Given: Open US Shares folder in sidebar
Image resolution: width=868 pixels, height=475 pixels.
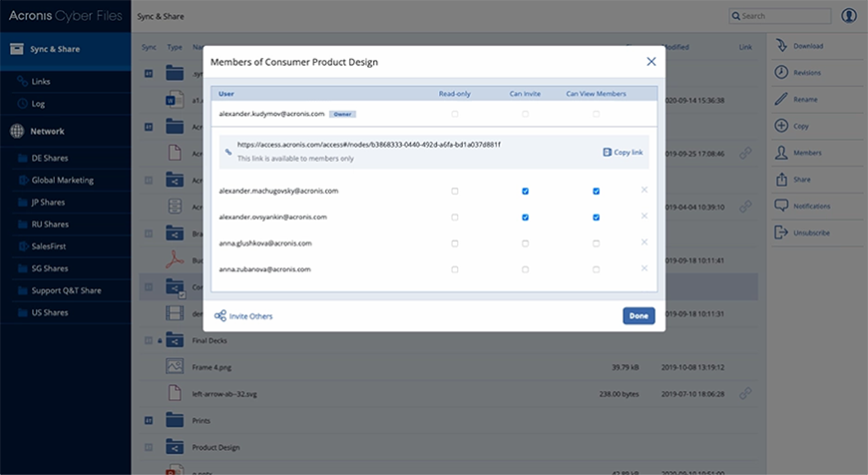Looking at the screenshot, I should pyautogui.click(x=50, y=312).
